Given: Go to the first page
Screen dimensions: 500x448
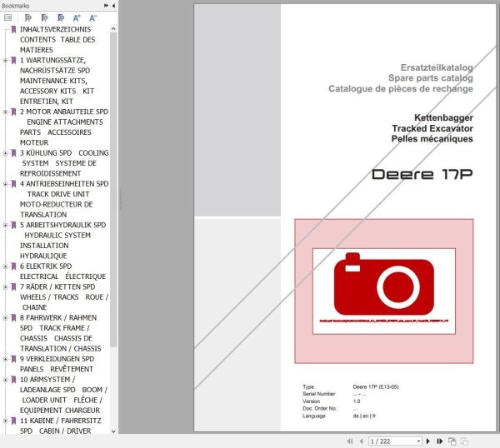Looking at the screenshot, I should (350, 441).
